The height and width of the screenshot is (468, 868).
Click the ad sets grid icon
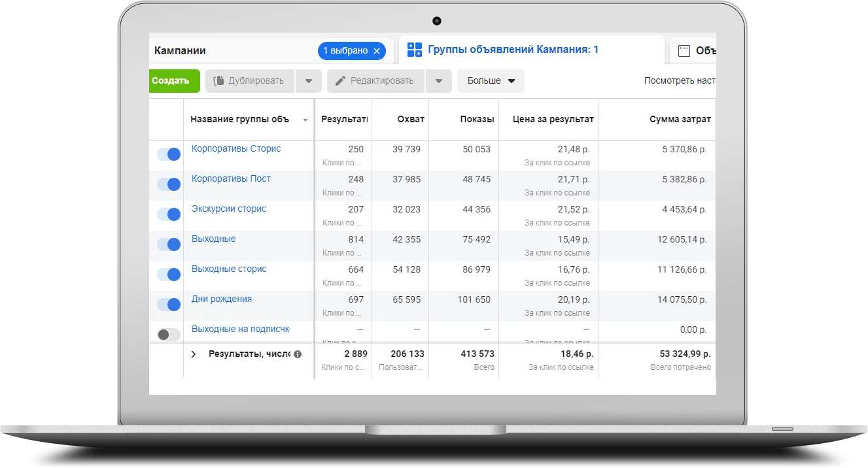click(415, 50)
